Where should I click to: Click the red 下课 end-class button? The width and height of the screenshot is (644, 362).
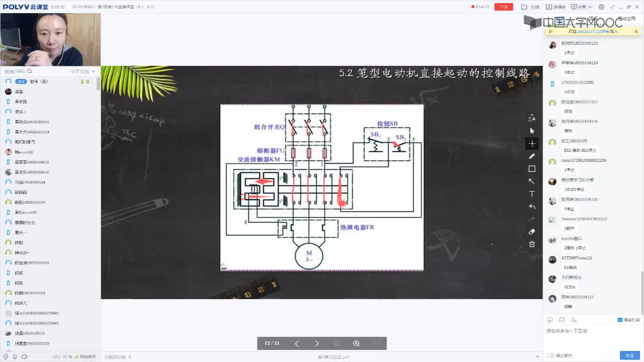pyautogui.click(x=504, y=7)
